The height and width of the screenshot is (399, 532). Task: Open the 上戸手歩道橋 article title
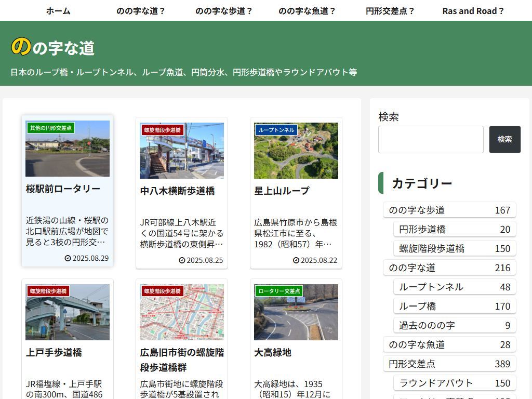click(x=54, y=352)
